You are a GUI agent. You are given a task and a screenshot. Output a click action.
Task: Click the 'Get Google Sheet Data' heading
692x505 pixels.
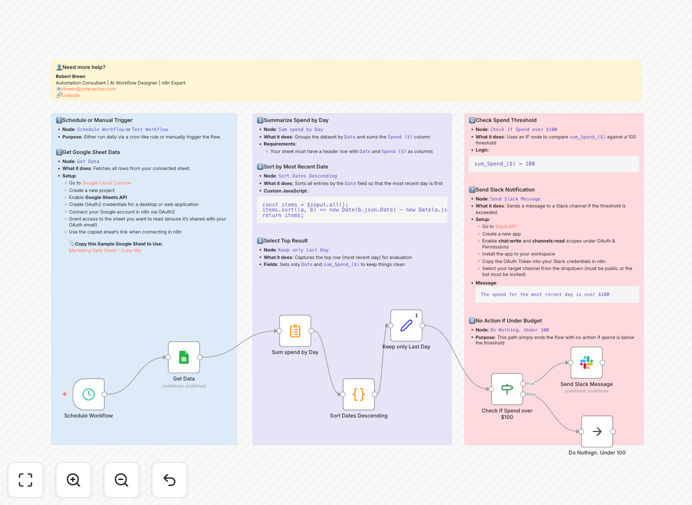pos(88,152)
